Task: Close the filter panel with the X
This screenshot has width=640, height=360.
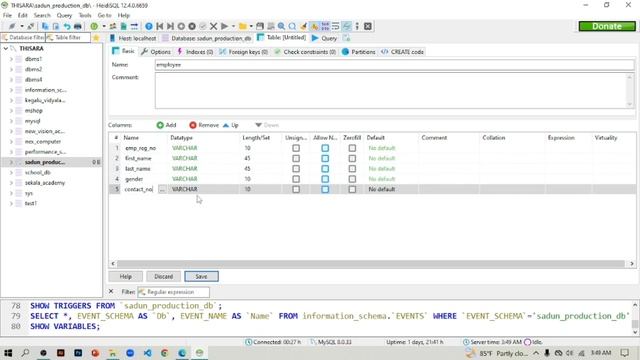Action: [x=111, y=291]
